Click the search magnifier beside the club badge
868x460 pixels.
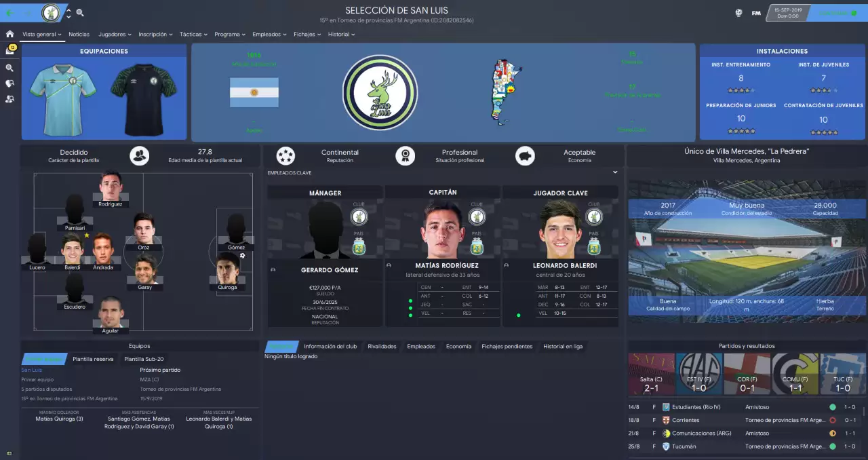80,13
